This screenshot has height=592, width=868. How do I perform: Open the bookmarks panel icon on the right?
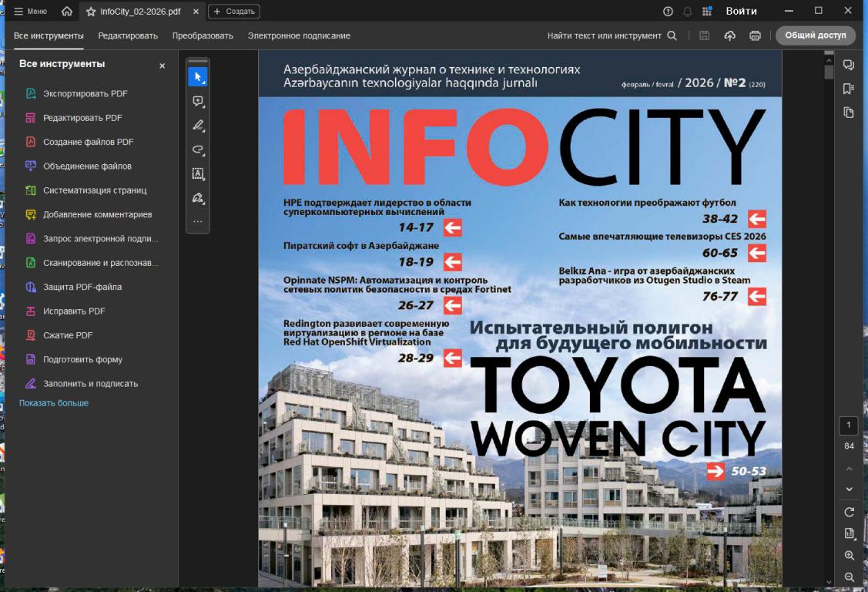click(849, 89)
